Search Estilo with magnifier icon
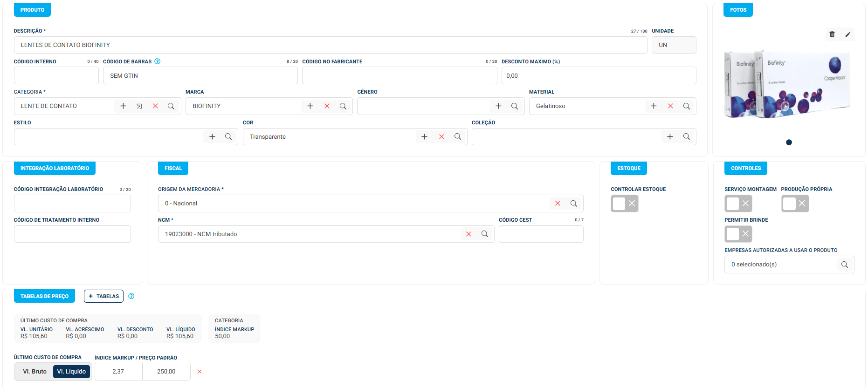The height and width of the screenshot is (387, 868). click(x=228, y=136)
